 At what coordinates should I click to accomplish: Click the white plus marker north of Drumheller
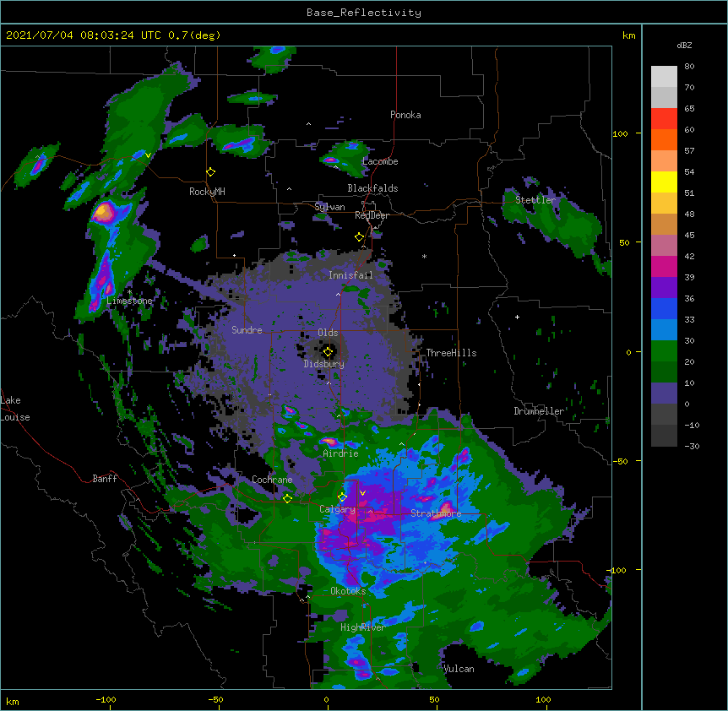517,317
